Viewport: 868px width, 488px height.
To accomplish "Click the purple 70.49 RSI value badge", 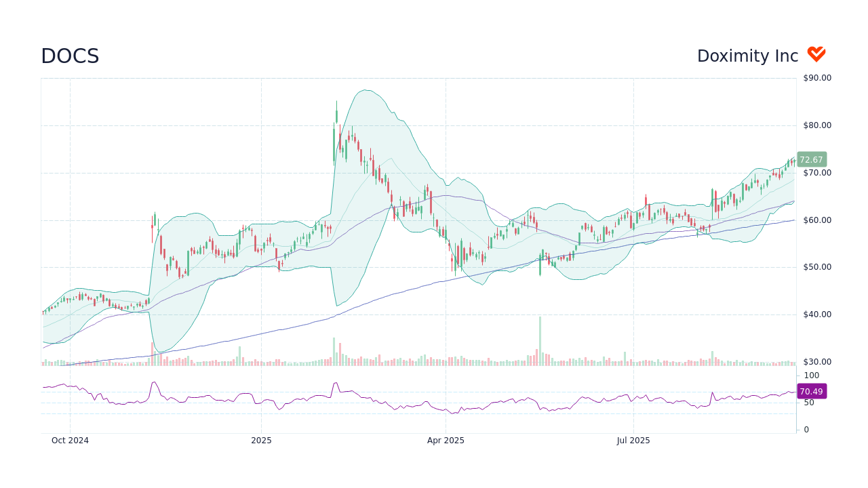I will [811, 391].
